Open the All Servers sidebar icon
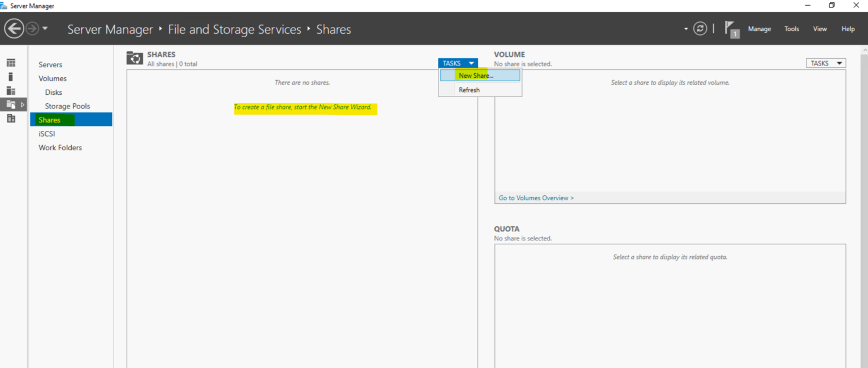This screenshot has height=368, width=868. click(x=11, y=90)
